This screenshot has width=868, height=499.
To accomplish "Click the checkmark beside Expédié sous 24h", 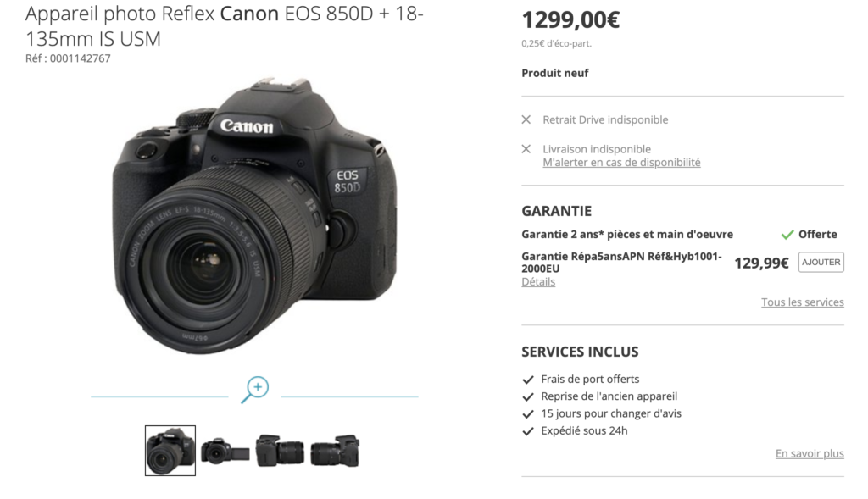I will coord(528,431).
